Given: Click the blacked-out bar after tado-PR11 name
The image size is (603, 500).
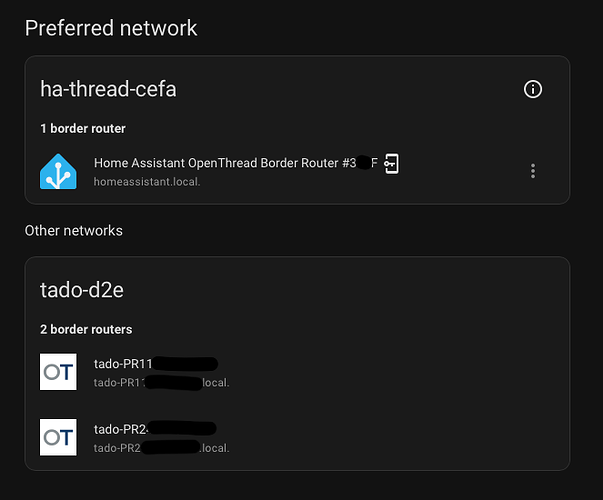Looking at the screenshot, I should coord(185,364).
